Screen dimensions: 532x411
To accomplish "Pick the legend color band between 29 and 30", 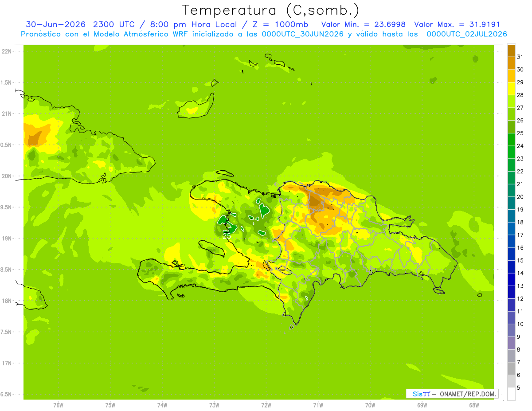I will click(x=511, y=76).
